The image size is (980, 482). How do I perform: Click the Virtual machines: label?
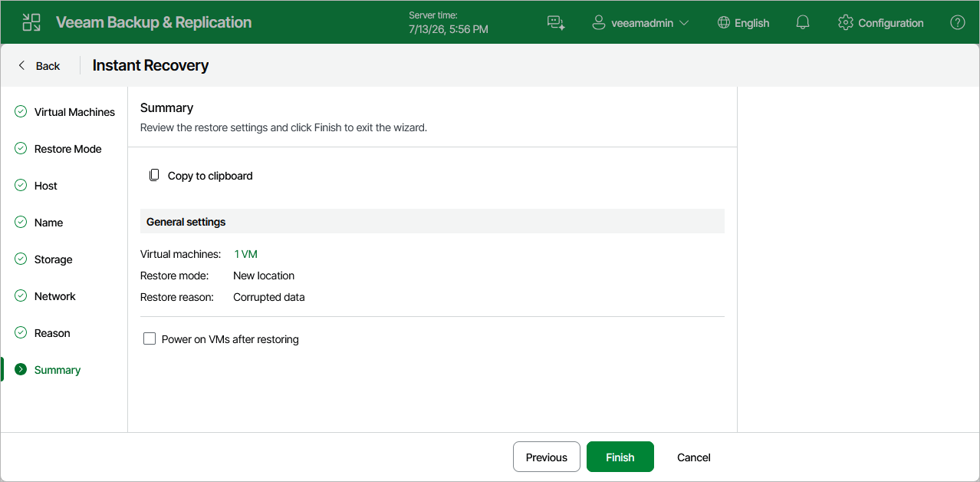tap(181, 254)
